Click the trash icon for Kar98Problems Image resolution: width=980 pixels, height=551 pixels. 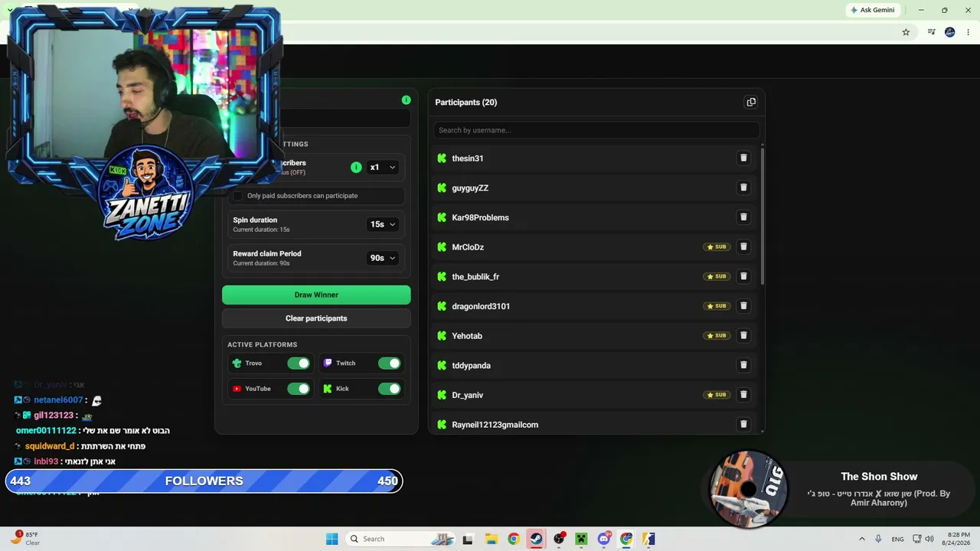743,217
